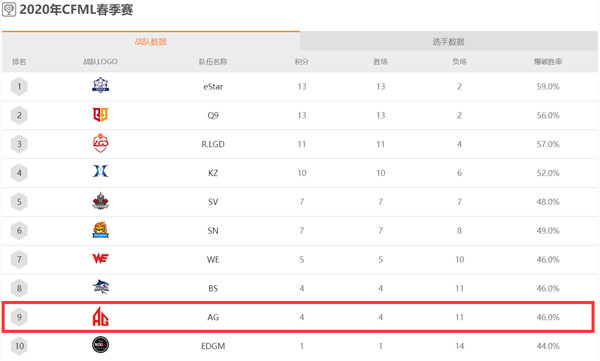This screenshot has width=600, height=361.
Task: Click the 46.0% win rate in WE row
Action: tap(548, 260)
